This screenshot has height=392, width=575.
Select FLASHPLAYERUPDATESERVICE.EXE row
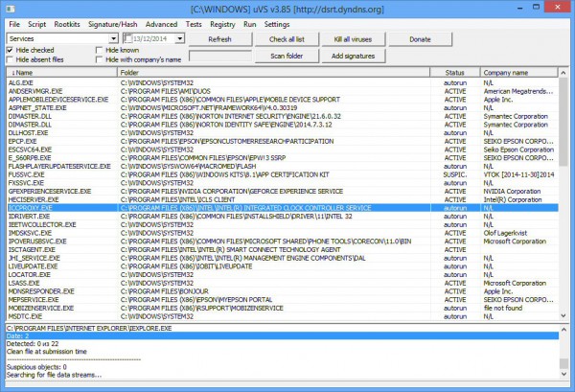coord(283,167)
